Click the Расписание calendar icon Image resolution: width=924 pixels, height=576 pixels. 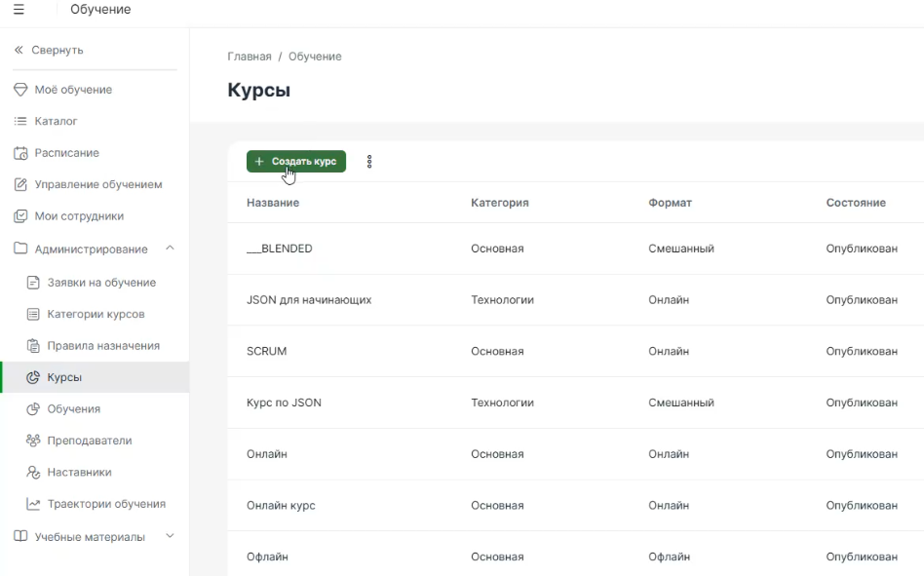click(20, 153)
